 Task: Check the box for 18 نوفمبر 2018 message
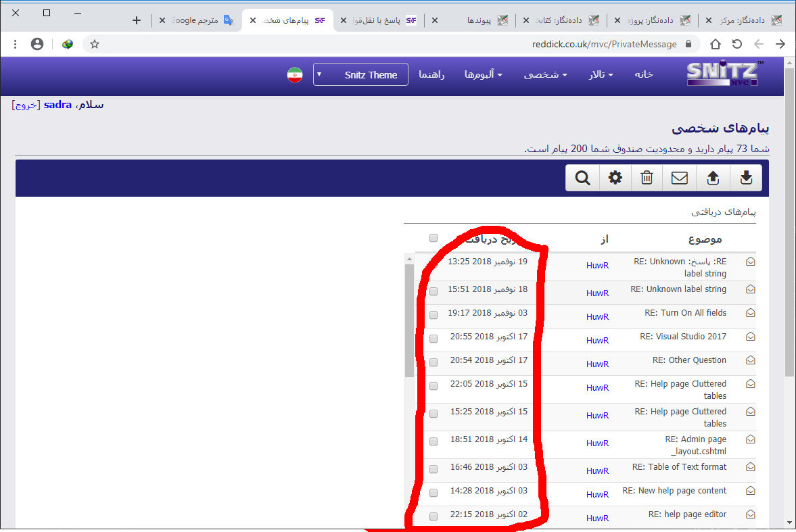(x=434, y=291)
